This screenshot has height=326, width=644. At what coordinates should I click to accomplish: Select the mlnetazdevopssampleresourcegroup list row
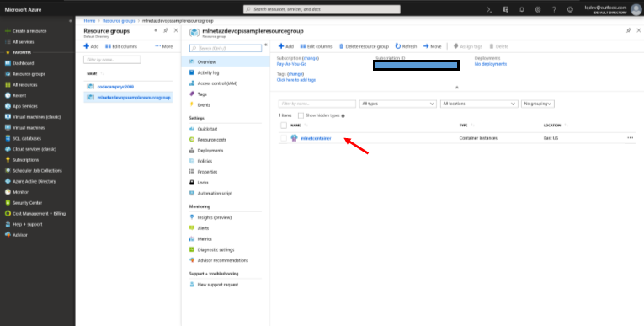(128, 98)
